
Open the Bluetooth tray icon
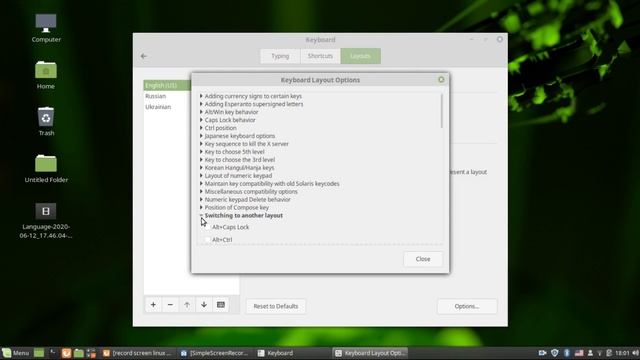[x=567, y=353]
